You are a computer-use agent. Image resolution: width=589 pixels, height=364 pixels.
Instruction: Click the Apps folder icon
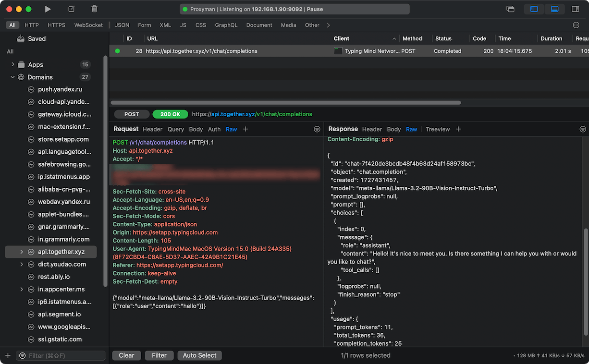[21, 64]
